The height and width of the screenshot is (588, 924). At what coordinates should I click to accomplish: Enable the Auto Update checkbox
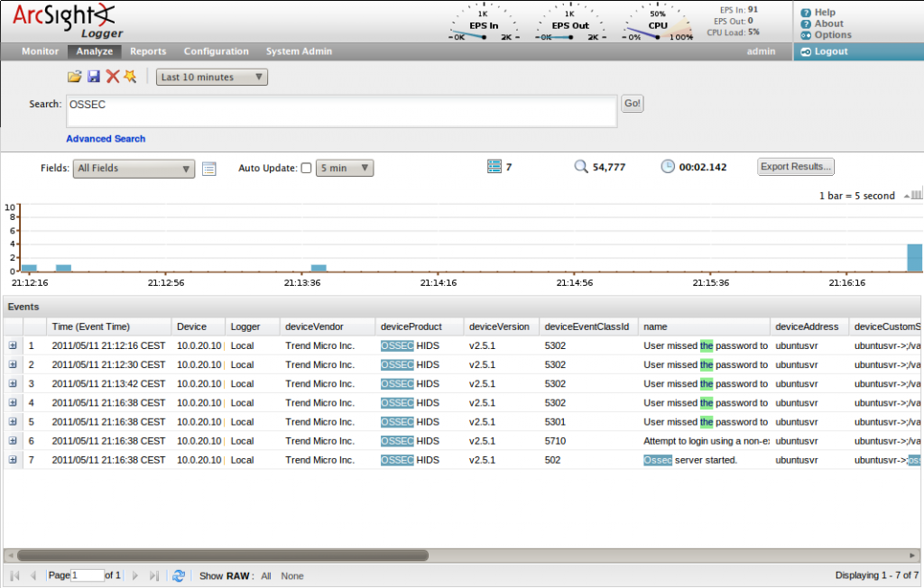[x=306, y=168]
